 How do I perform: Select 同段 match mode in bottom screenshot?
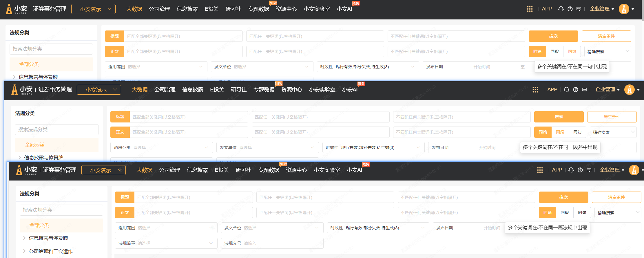click(565, 212)
